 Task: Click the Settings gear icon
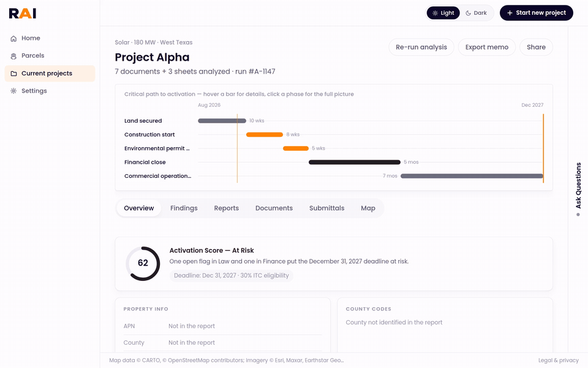click(13, 91)
